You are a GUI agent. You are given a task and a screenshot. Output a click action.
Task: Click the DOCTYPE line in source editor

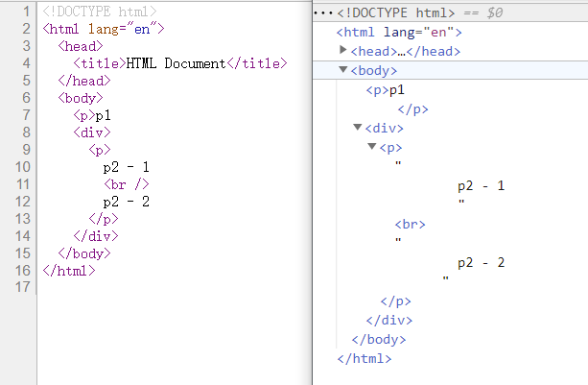point(100,12)
